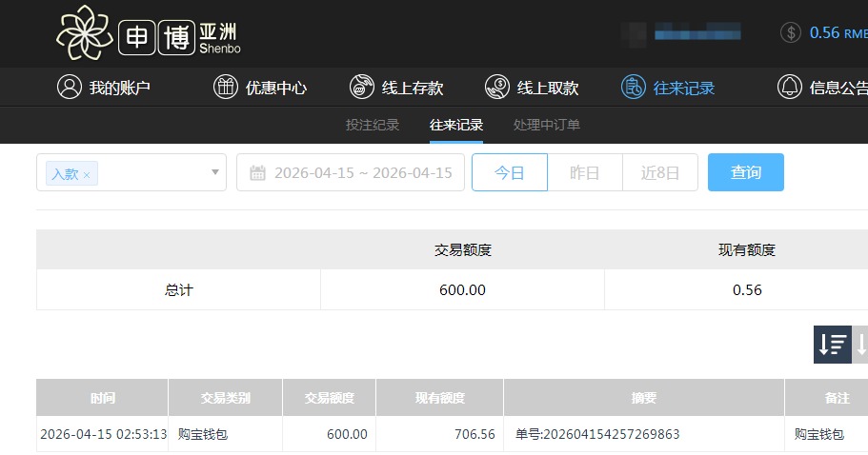Click the 信息公告 bell icon
Viewport: 868px width, 455px height.
pos(789,88)
